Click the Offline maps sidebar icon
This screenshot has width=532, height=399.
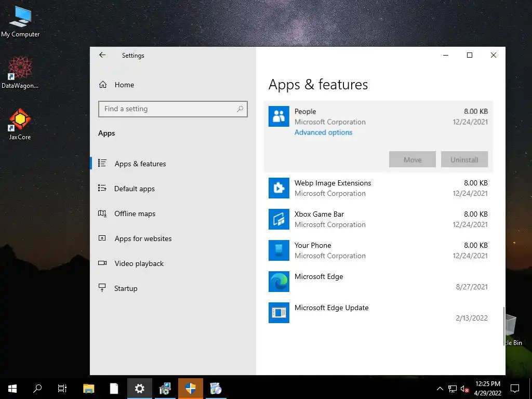(x=102, y=213)
